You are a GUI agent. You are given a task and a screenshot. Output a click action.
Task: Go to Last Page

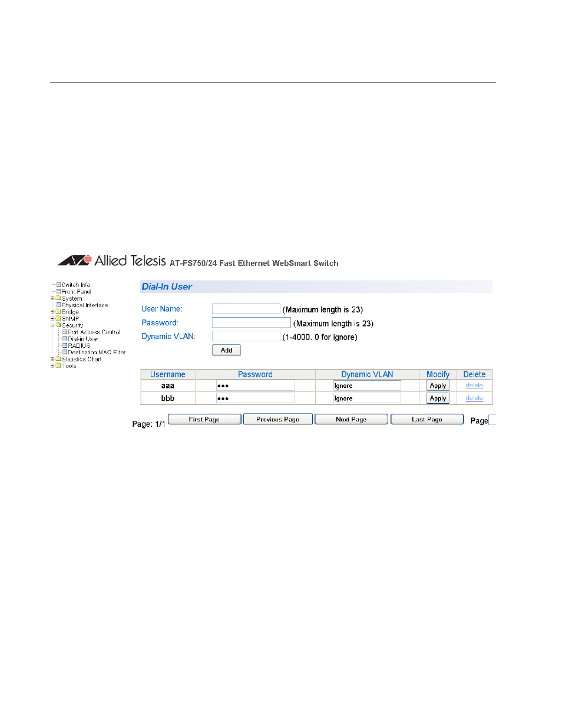point(427,419)
